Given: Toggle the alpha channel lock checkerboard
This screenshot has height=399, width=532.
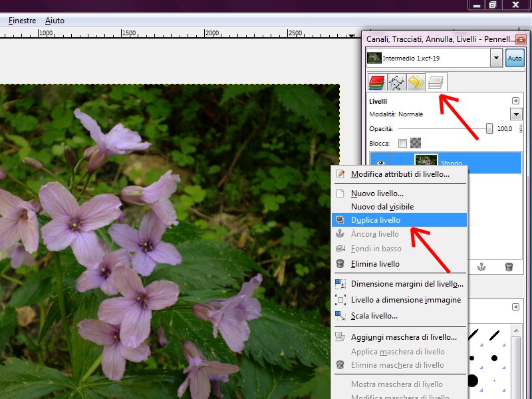Looking at the screenshot, I should (x=416, y=143).
